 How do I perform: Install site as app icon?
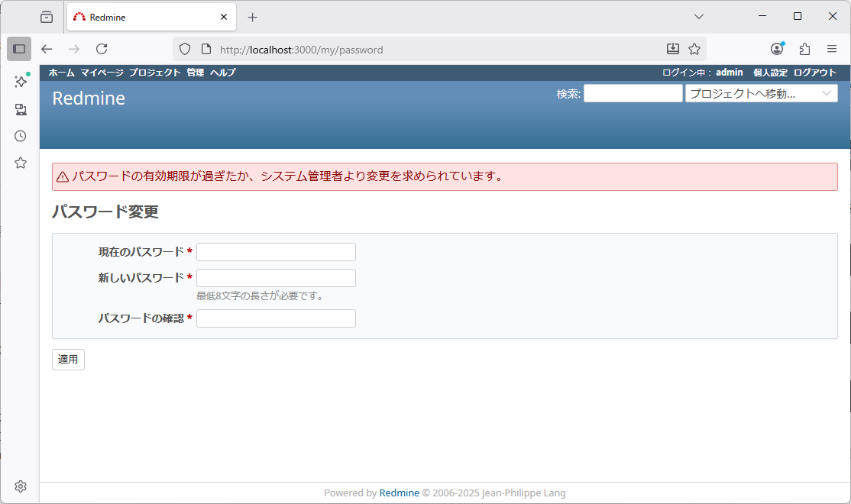pyautogui.click(x=672, y=49)
